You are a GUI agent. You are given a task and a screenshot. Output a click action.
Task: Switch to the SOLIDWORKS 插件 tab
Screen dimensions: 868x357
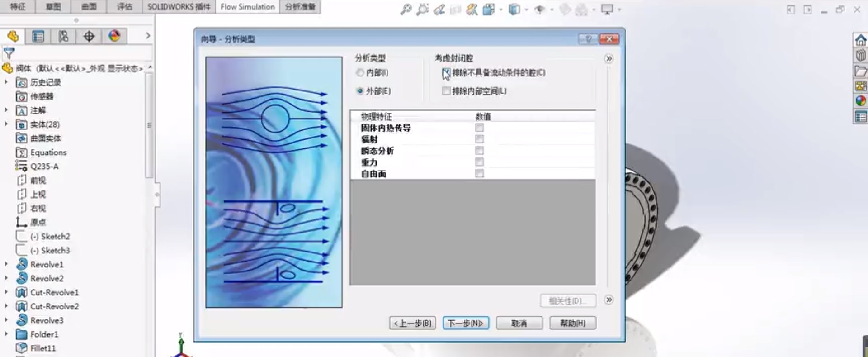coord(179,7)
